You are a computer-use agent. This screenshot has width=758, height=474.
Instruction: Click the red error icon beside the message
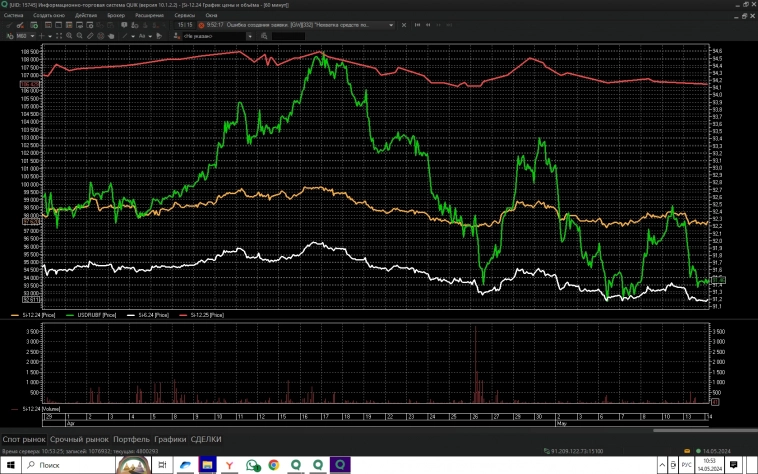coord(201,26)
